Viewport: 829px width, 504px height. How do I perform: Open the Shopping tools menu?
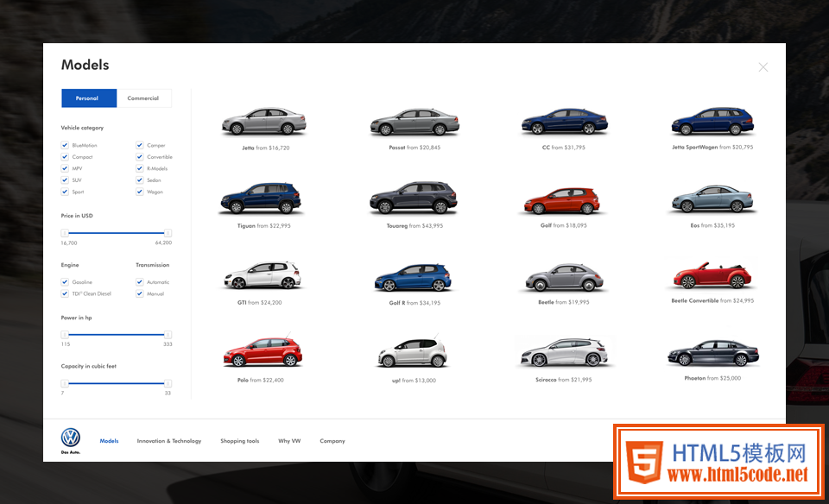pos(240,441)
